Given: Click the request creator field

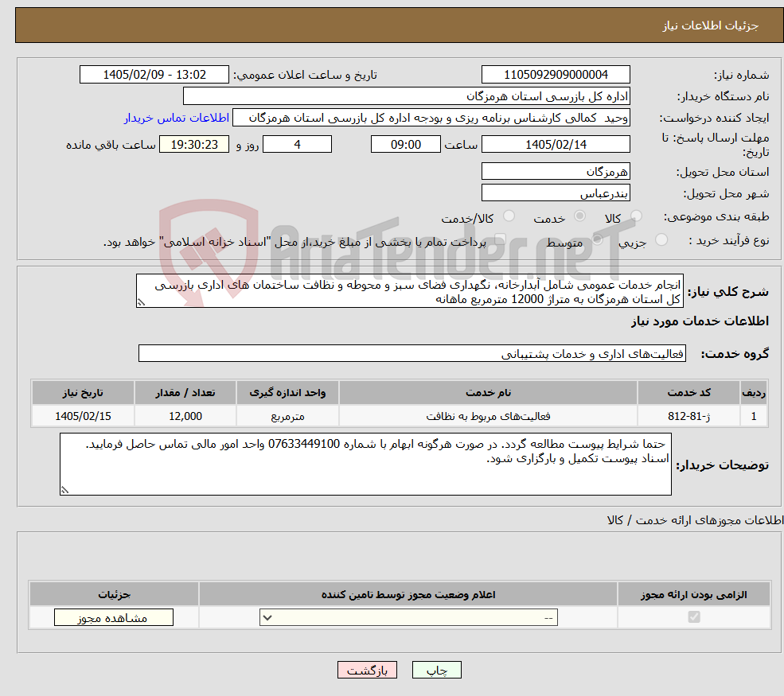Looking at the screenshot, I should 431,118.
